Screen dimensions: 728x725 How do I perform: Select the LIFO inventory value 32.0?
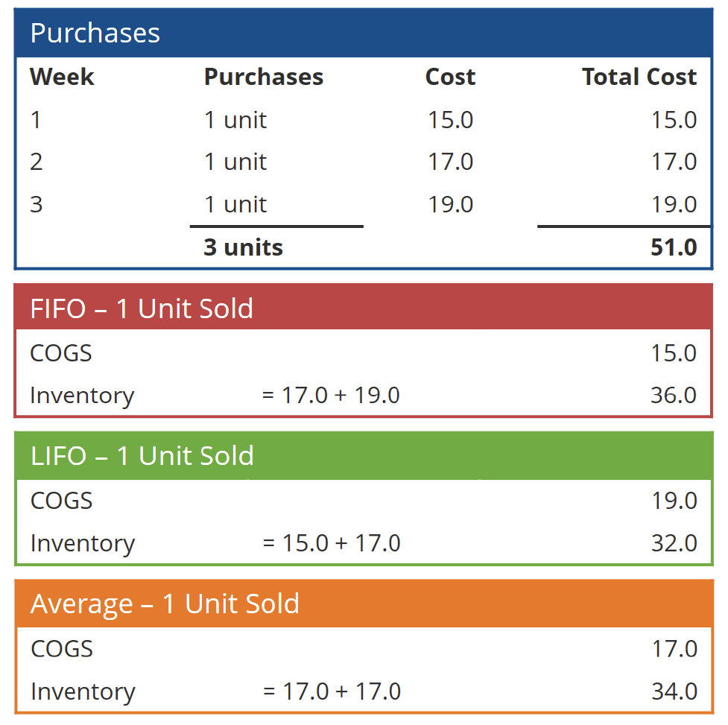[674, 543]
